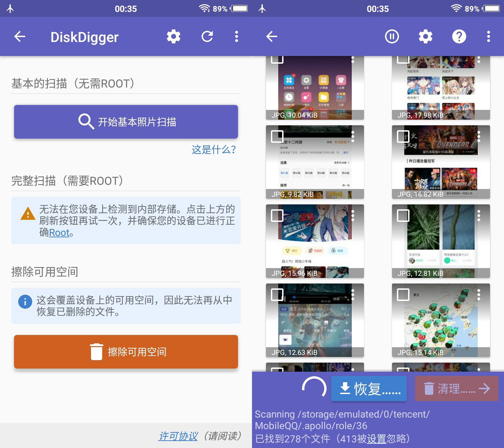Open options dots on JPG 10.04 KiB item
The image size is (504, 448).
click(x=353, y=60)
